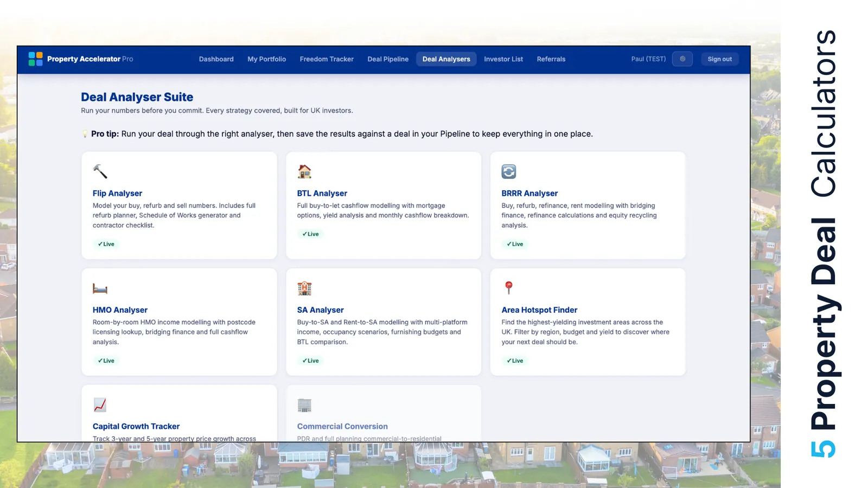This screenshot has height=488, width=868.
Task: Click the BRRR description 'Buy, refurb, refinance'
Action: [579, 215]
